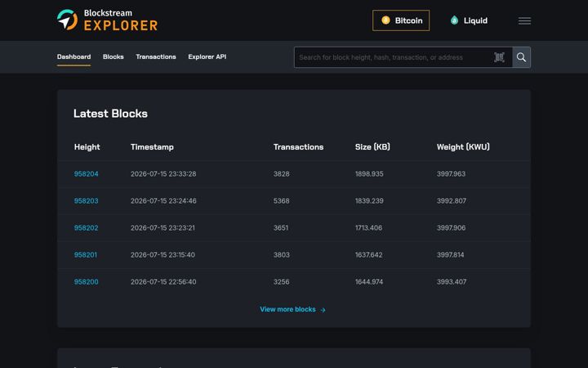
Task: Click the Blockstream Explorer logo
Action: click(x=107, y=20)
